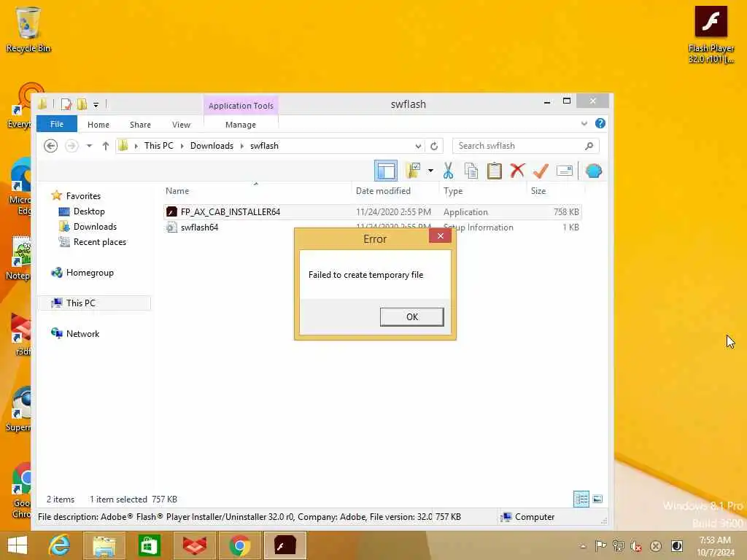The width and height of the screenshot is (747, 560).
Task: Click This PC in the address bar
Action: tap(158, 146)
